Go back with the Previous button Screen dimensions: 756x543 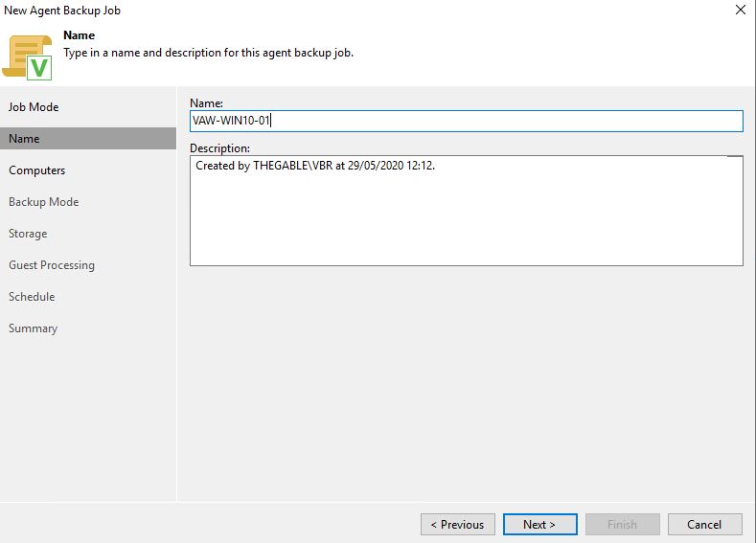[x=458, y=524]
